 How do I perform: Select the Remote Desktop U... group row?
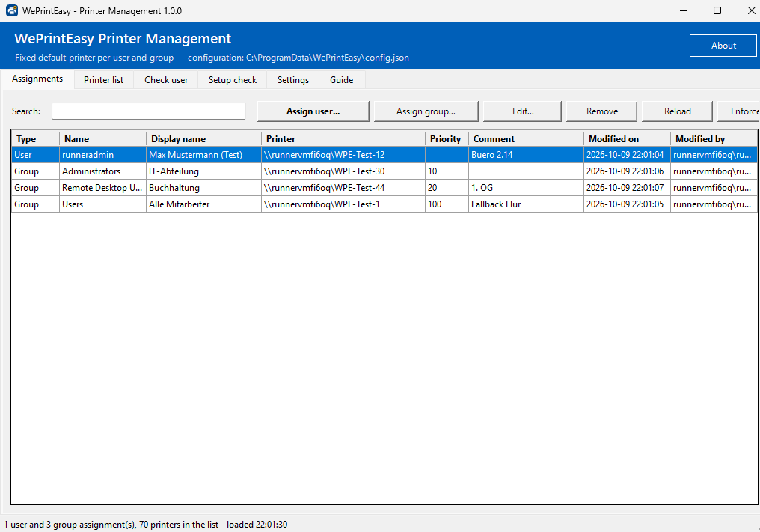(384, 188)
